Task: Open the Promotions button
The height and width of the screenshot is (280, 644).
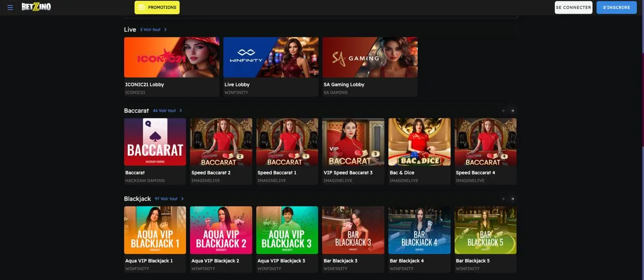Action: point(157,8)
